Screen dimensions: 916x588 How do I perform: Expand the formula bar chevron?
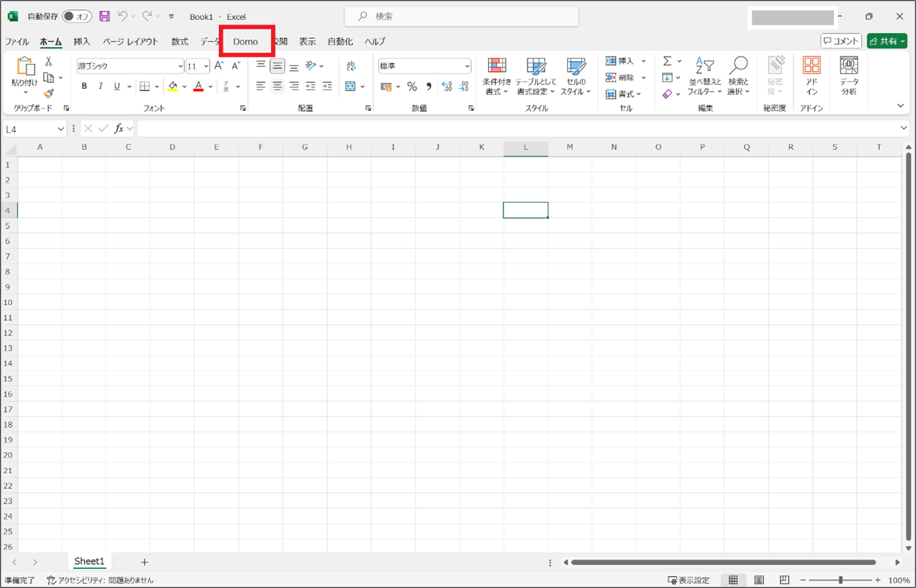[x=903, y=128]
